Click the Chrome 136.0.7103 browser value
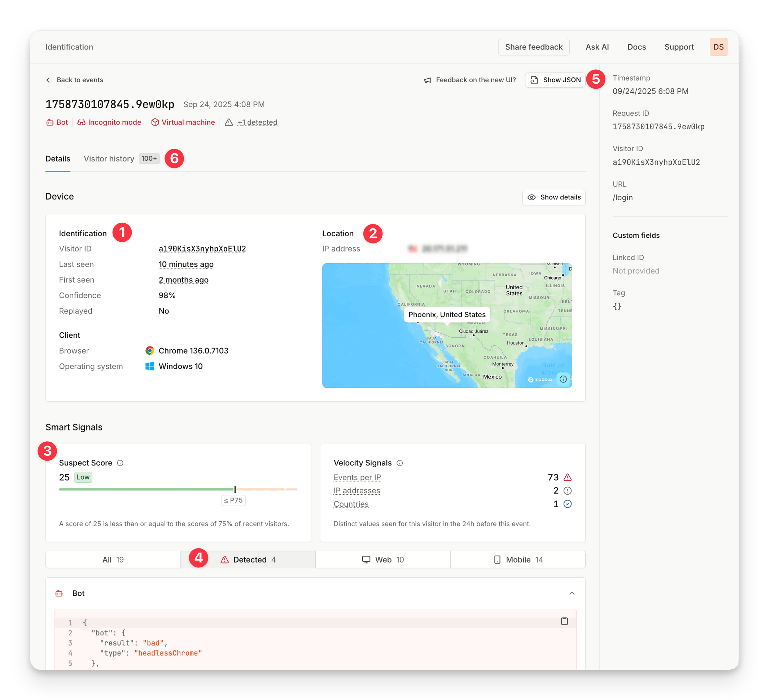 (x=193, y=351)
